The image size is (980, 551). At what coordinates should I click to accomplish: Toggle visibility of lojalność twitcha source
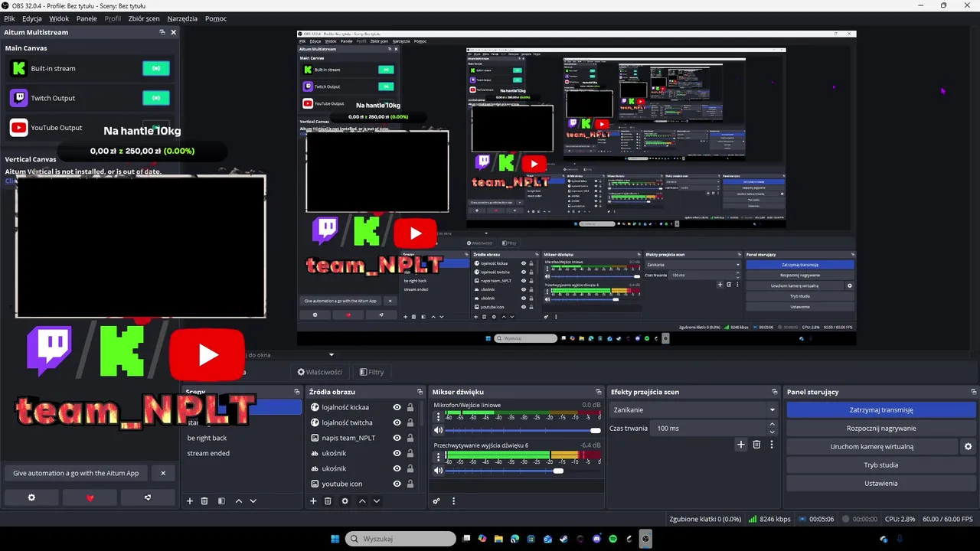(x=397, y=422)
